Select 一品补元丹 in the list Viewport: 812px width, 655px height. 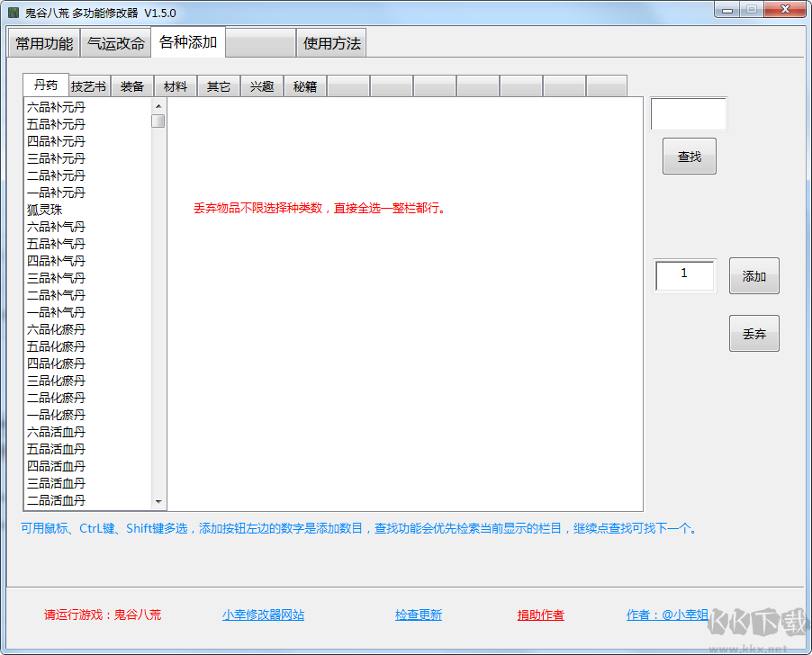coord(56,193)
